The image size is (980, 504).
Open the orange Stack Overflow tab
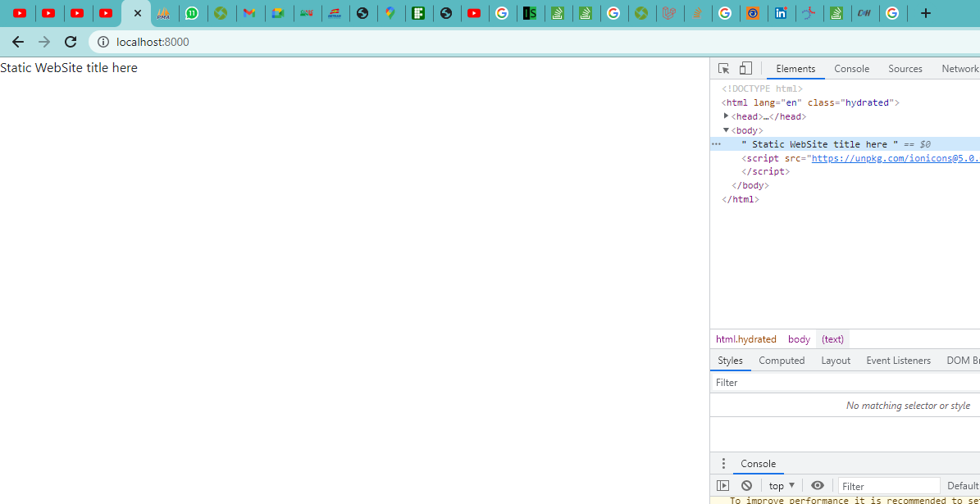pos(697,13)
